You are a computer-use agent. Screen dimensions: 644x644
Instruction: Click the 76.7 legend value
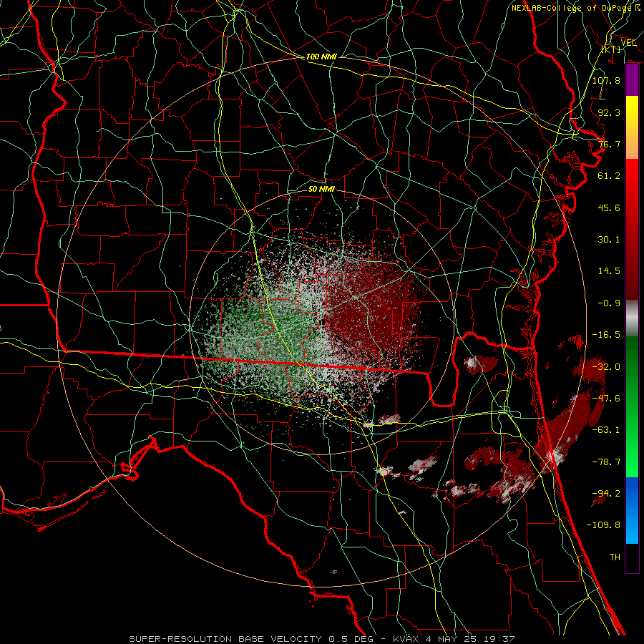point(609,144)
